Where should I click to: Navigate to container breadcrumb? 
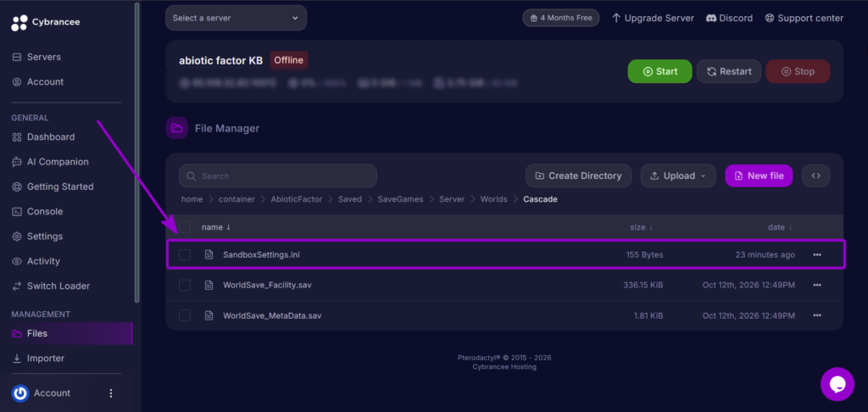point(237,199)
